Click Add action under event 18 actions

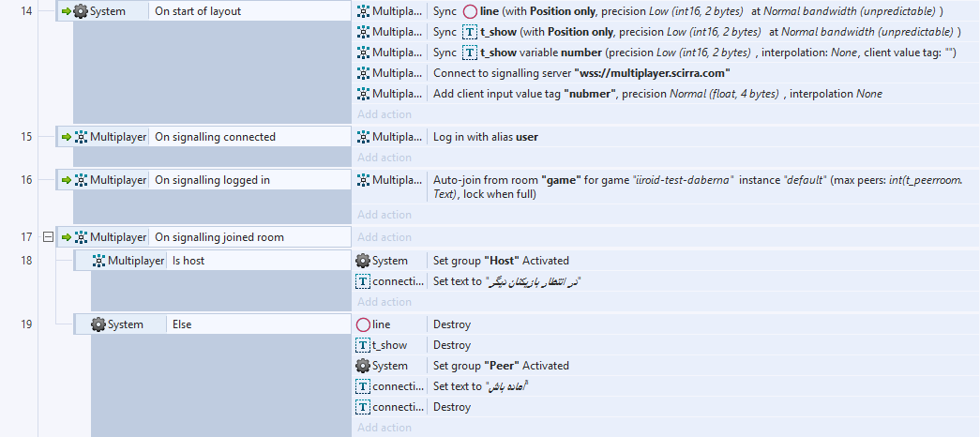pos(384,302)
